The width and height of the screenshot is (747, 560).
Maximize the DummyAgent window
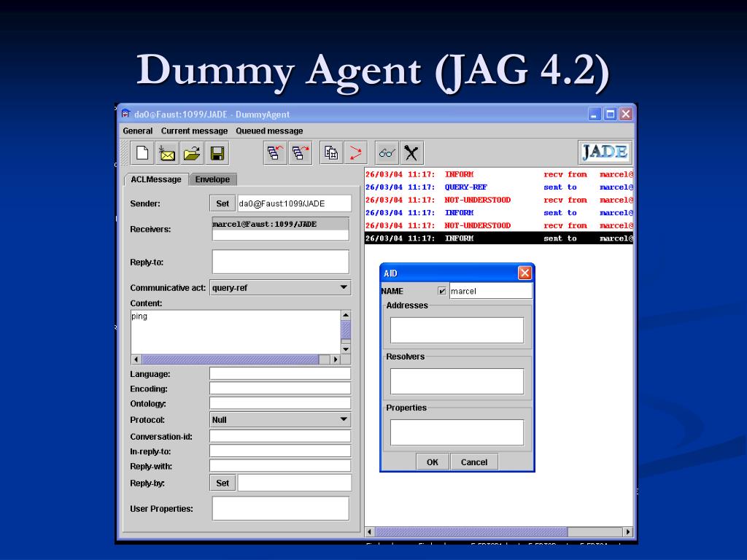(610, 114)
